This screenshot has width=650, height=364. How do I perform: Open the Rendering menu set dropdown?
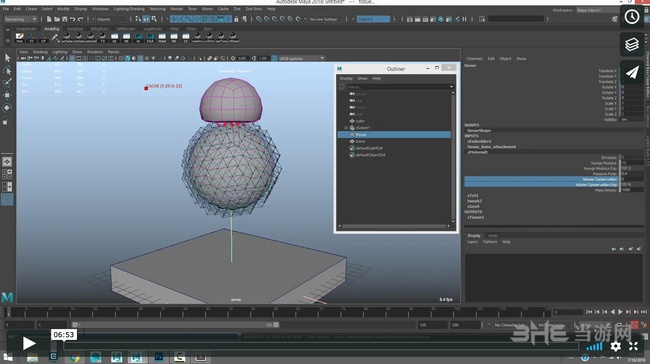20,19
